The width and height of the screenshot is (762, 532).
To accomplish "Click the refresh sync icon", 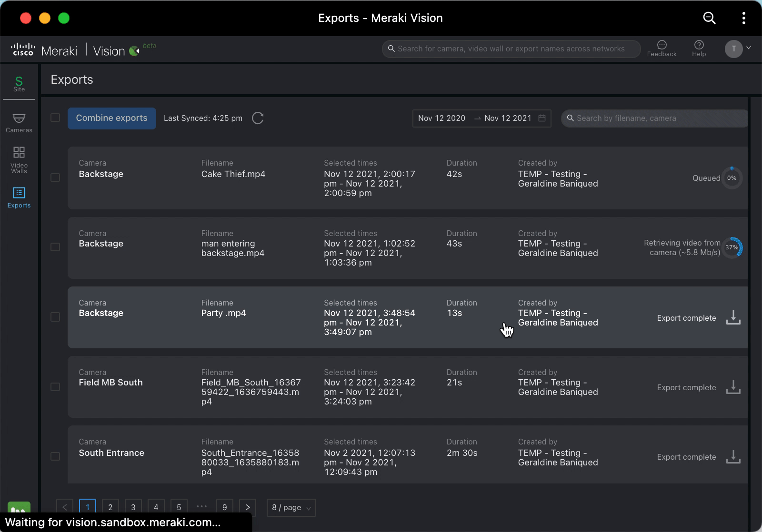I will pyautogui.click(x=258, y=118).
